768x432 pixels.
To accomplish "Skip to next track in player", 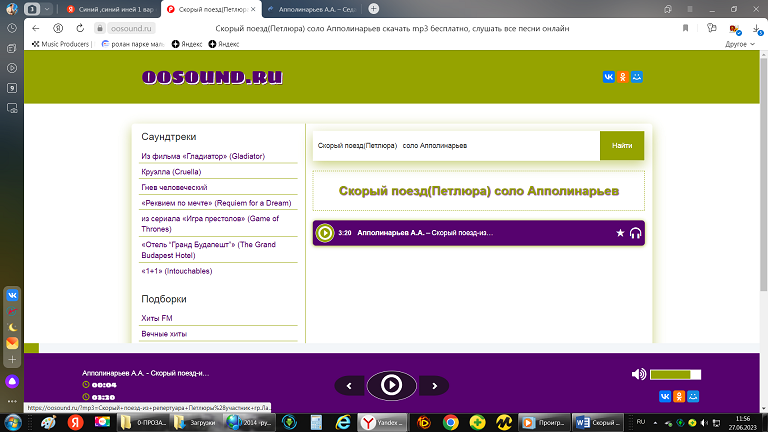I will (434, 386).
